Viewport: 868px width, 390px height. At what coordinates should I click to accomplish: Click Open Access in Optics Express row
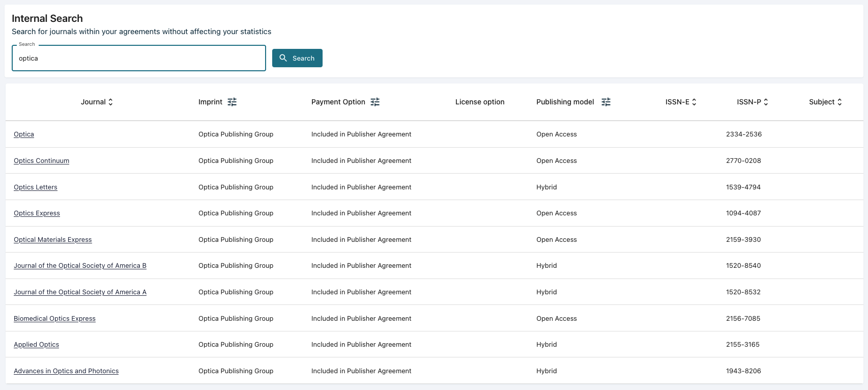point(557,213)
